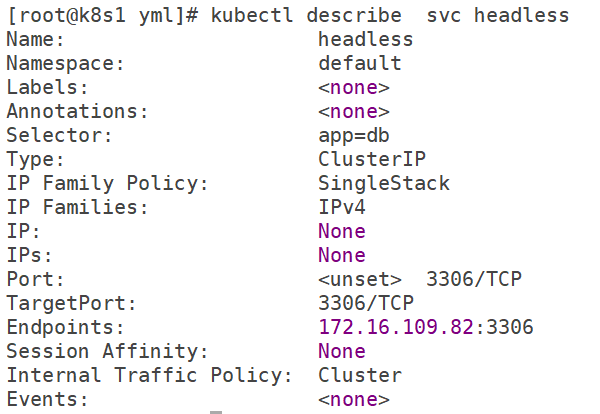
Task: Select the Namespace value default
Action: point(360,64)
